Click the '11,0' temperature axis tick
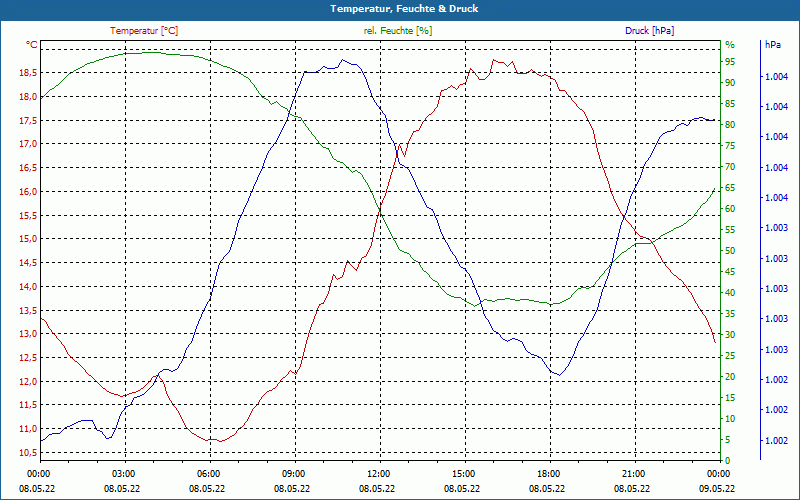Viewport: 800px width, 500px height. (x=28, y=429)
